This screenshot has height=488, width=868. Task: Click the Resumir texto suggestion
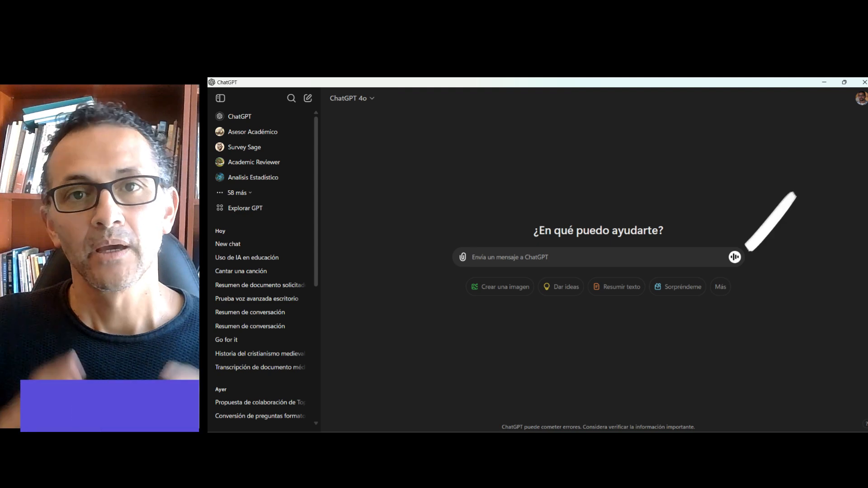pyautogui.click(x=617, y=286)
